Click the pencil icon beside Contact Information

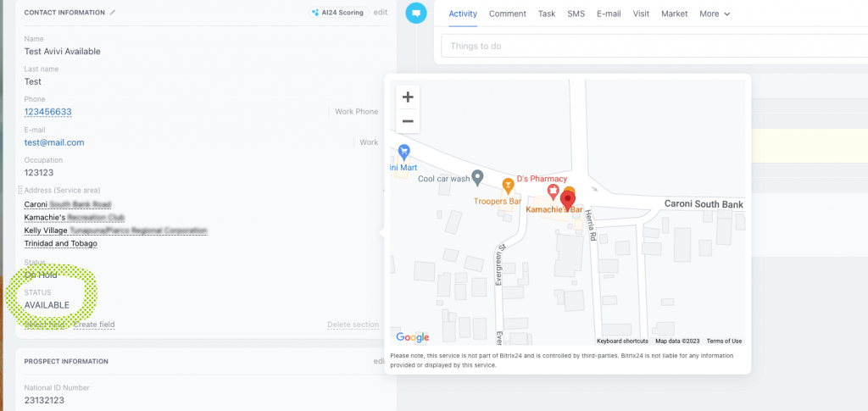(x=113, y=12)
